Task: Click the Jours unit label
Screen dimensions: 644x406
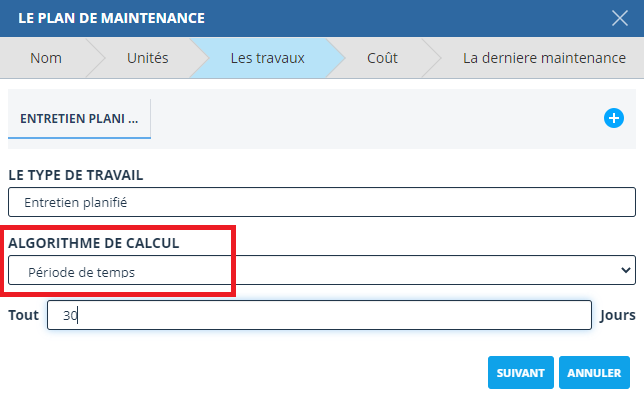Action: 618,316
